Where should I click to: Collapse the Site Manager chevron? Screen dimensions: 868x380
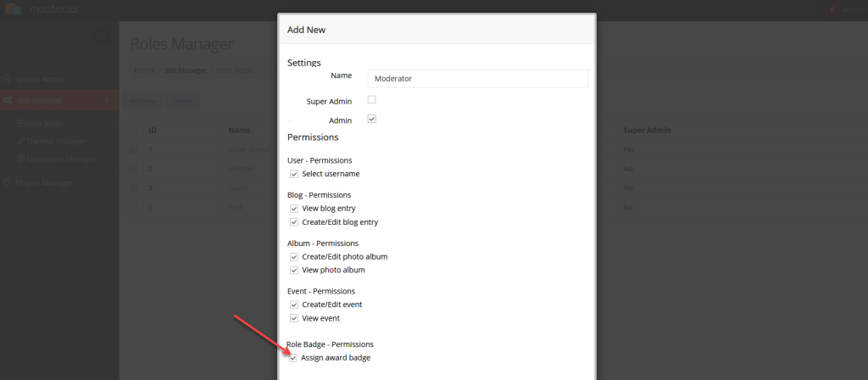click(107, 100)
